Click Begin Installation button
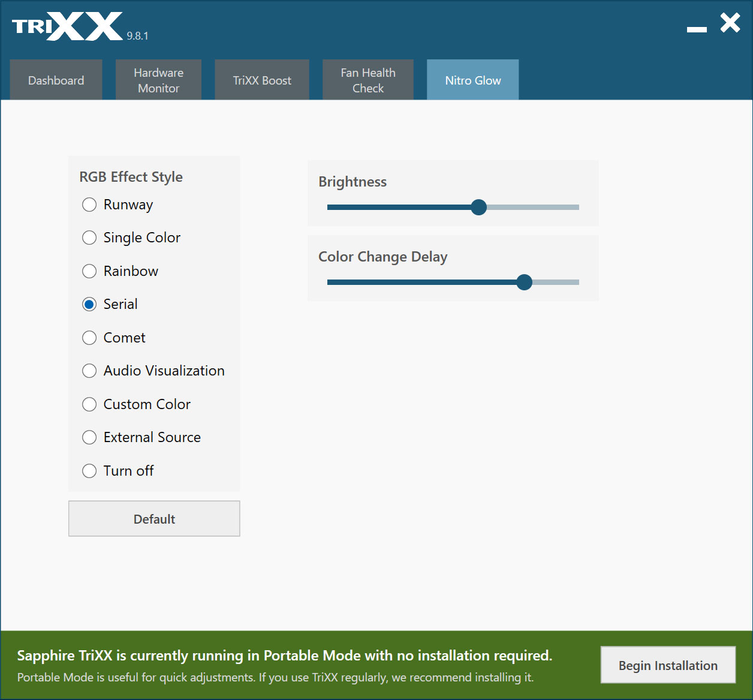The image size is (753, 700). [668, 665]
